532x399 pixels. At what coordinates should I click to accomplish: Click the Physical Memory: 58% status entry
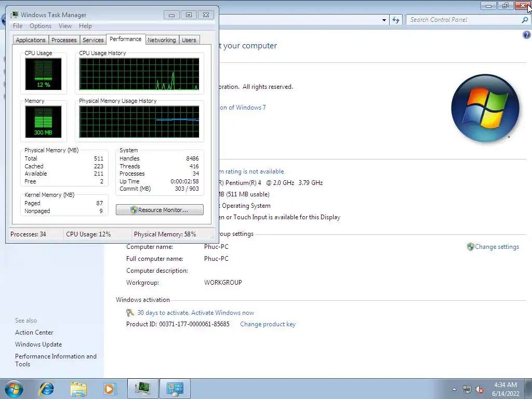pyautogui.click(x=165, y=234)
